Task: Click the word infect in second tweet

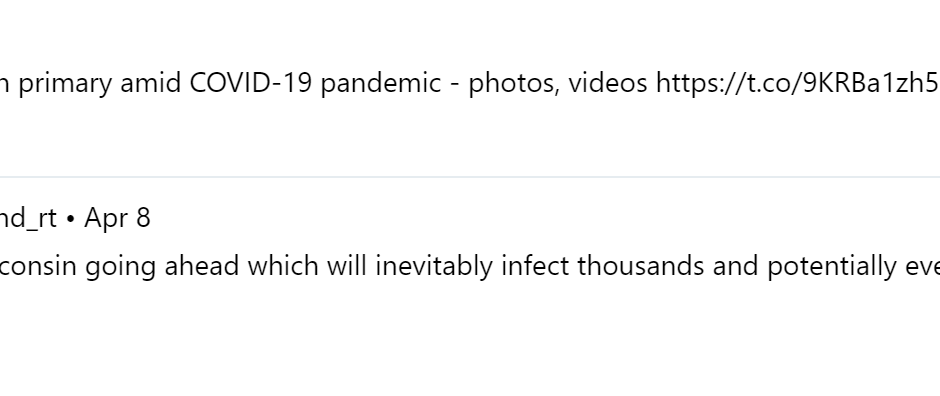Action: (535, 267)
